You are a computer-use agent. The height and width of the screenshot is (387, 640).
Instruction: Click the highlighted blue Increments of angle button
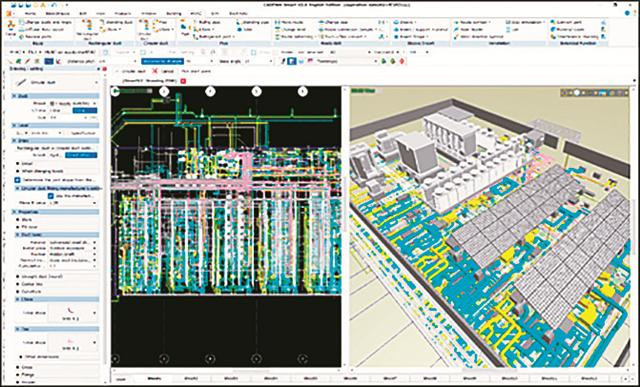[x=162, y=61]
